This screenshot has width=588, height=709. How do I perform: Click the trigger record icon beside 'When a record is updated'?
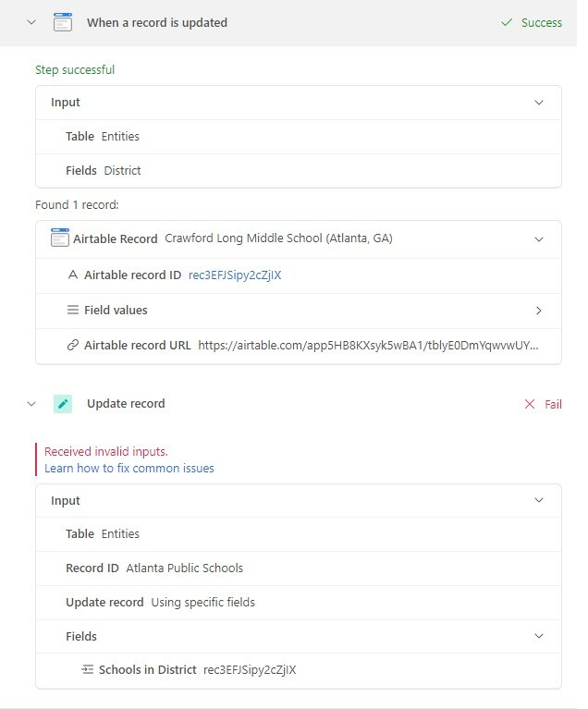tap(63, 22)
